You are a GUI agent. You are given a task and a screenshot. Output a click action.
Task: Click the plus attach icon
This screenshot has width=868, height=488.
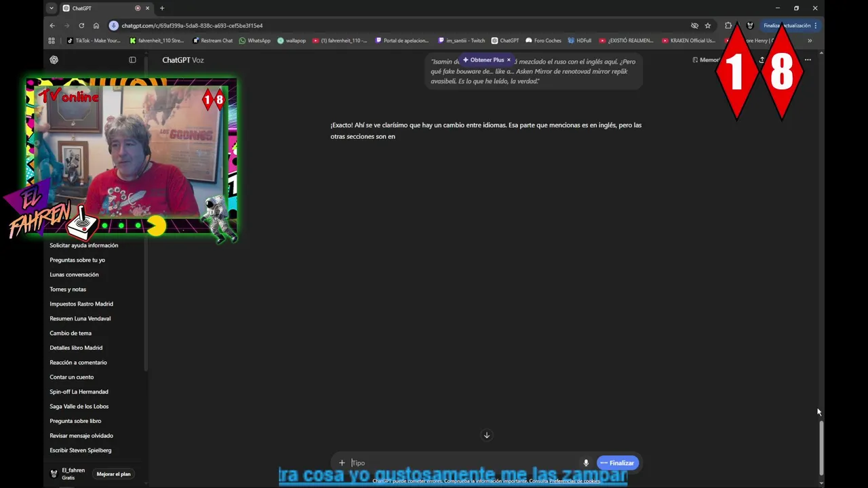tap(342, 463)
